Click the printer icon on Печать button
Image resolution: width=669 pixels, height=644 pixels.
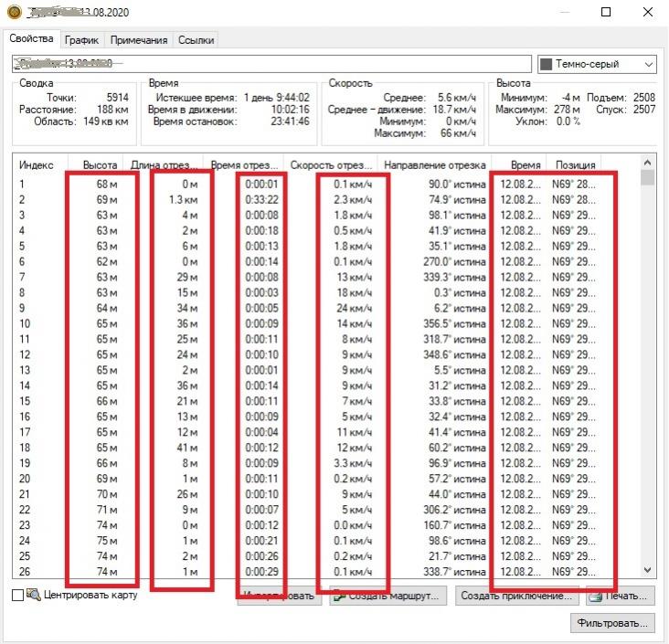pyautogui.click(x=595, y=596)
